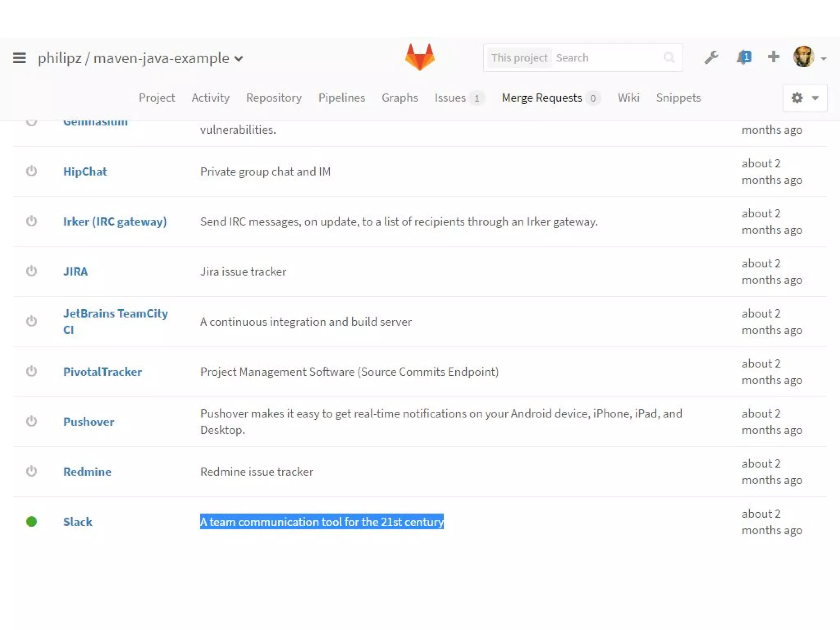Click the Redmine power status icon

(x=32, y=471)
